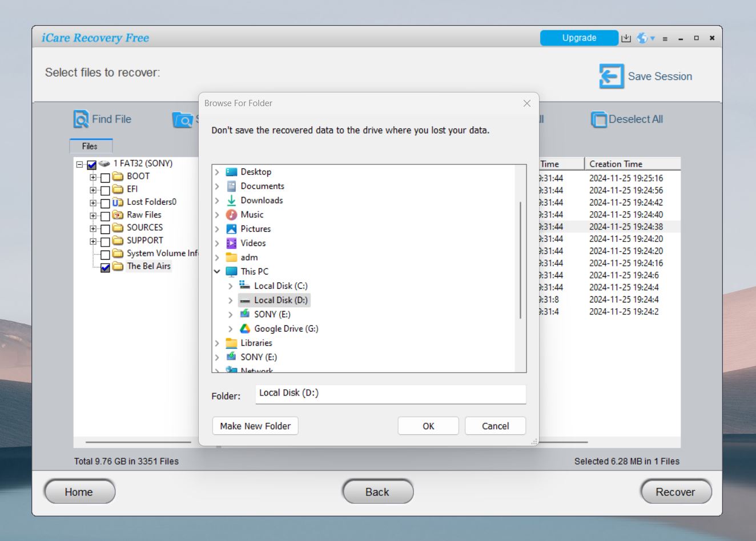Select SONY (E:) icon under This PC
Image resolution: width=756 pixels, height=541 pixels.
245,314
